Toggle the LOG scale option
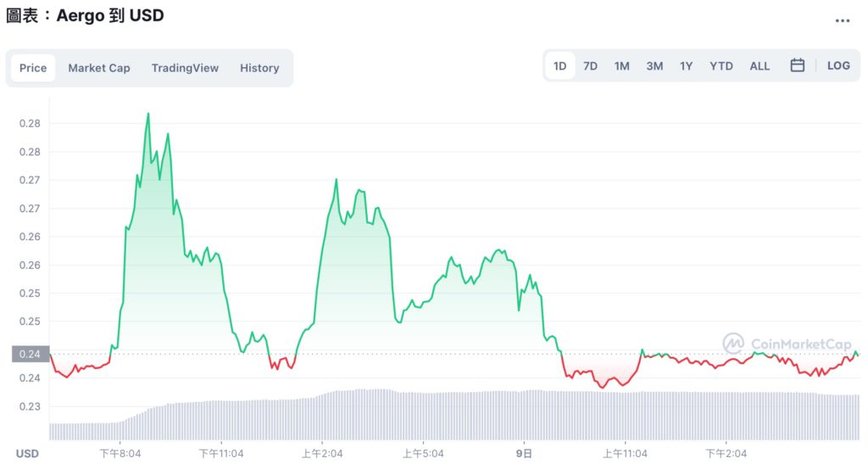The image size is (868, 464). click(x=837, y=65)
